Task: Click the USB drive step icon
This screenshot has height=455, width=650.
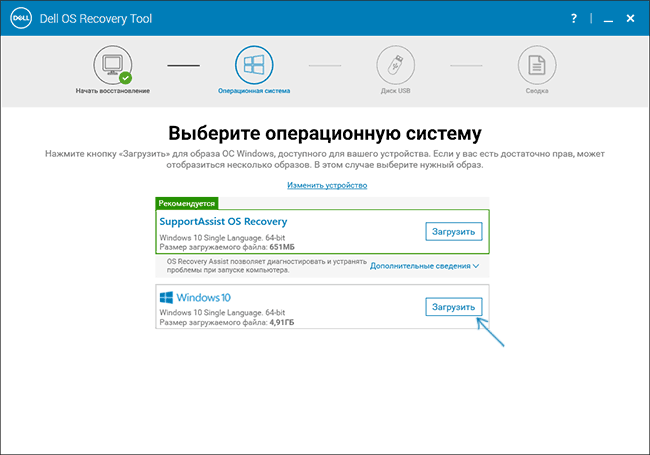Action: coord(395,65)
